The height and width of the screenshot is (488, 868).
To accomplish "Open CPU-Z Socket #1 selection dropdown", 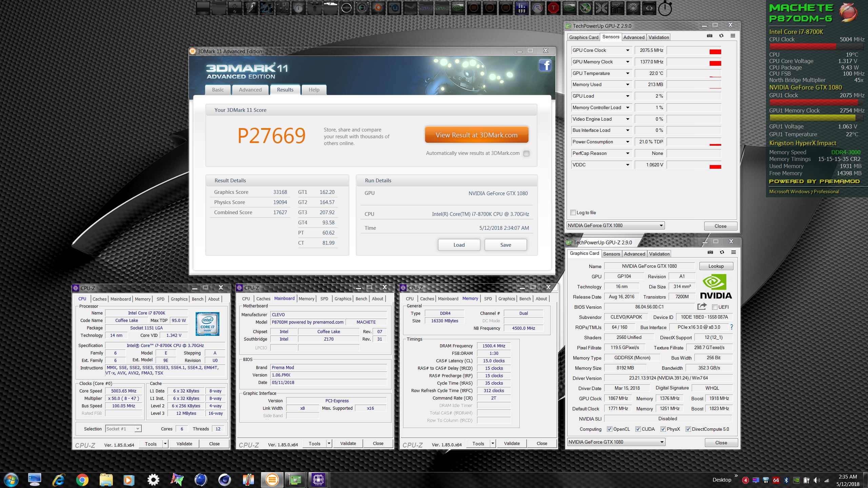I will pos(138,429).
